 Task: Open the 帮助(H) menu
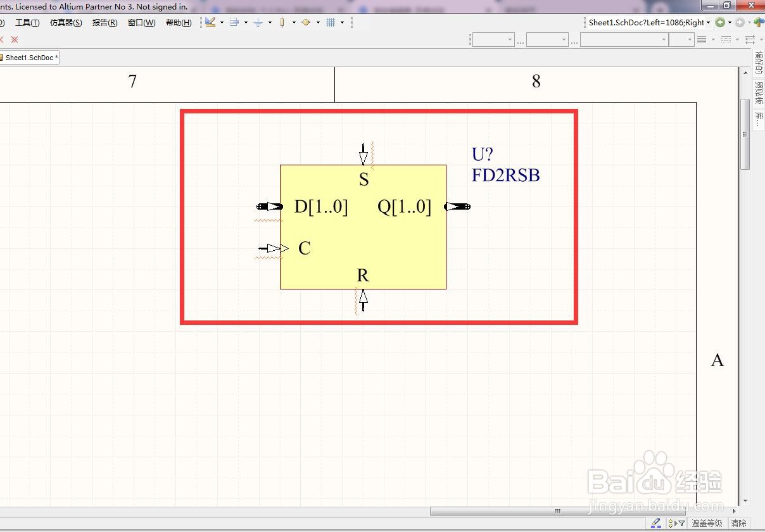179,23
